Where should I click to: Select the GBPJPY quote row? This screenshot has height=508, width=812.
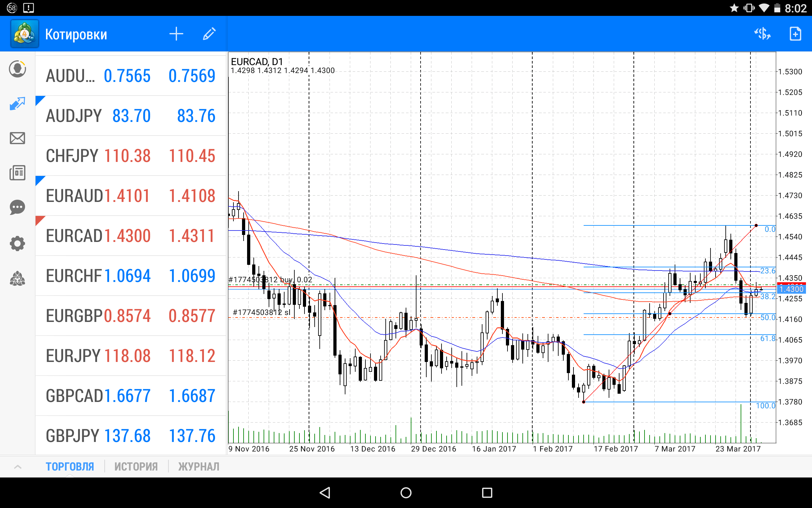[131, 436]
